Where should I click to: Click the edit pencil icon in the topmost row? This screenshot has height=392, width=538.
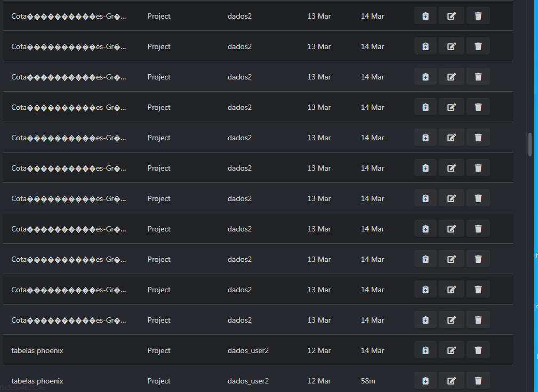click(x=451, y=16)
